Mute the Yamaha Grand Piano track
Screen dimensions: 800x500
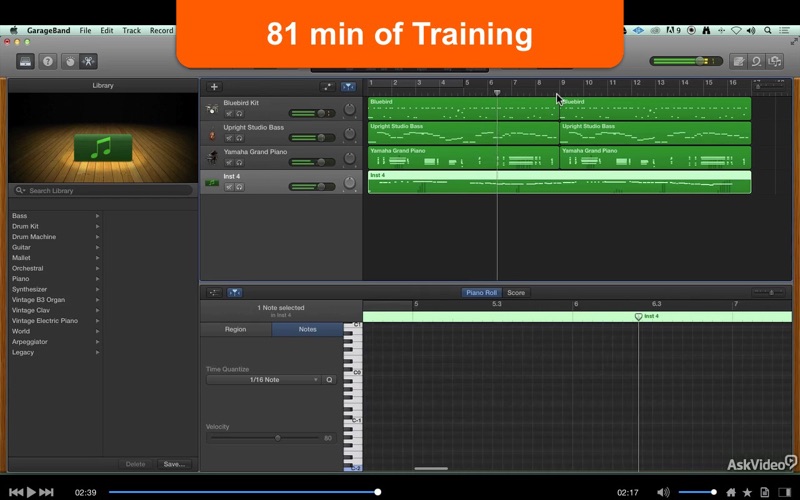(229, 163)
